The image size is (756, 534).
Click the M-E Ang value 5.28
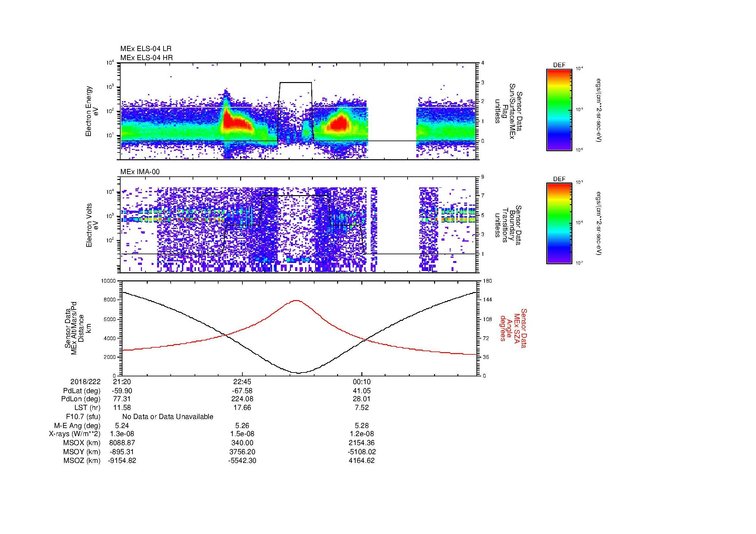pos(362,426)
